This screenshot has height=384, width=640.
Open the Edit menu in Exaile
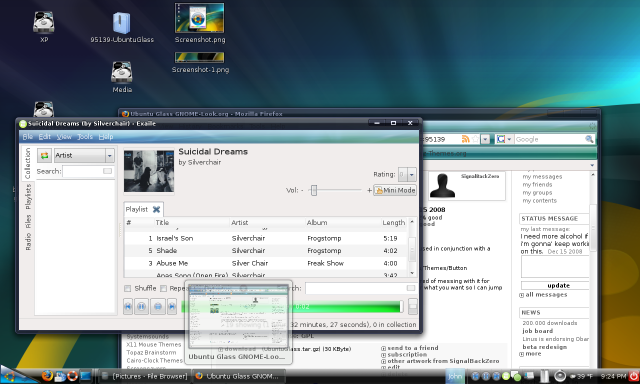44,137
